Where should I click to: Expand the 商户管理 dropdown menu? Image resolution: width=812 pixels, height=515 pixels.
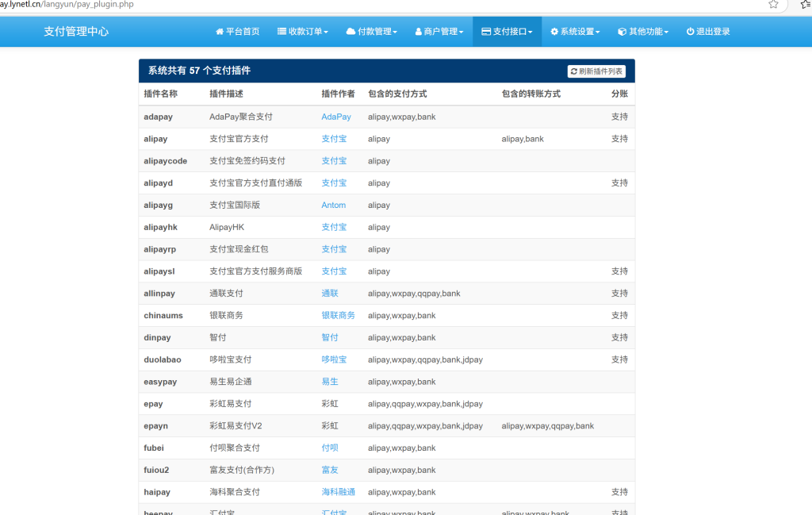pos(439,32)
